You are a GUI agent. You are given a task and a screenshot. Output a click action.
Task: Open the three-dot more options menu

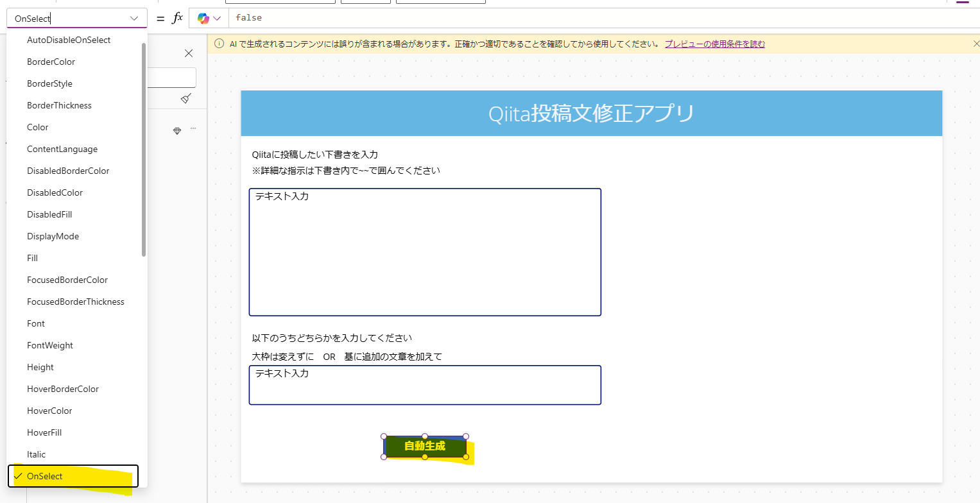tap(193, 129)
